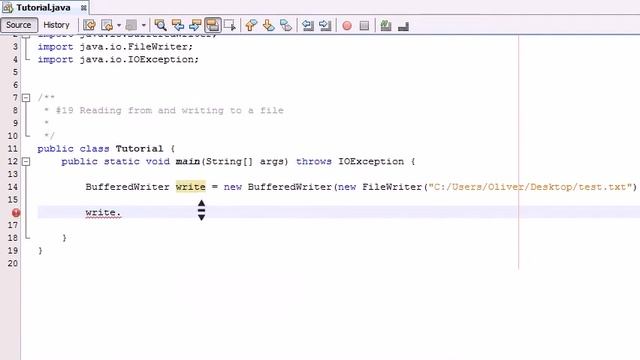Click 'String[] args' parameter text

pyautogui.click(x=244, y=161)
